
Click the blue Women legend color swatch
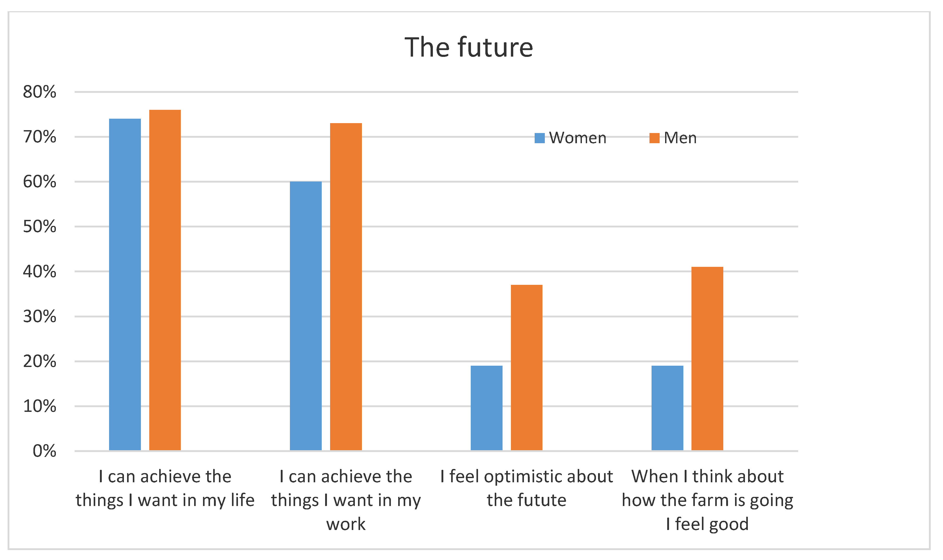pos(539,138)
